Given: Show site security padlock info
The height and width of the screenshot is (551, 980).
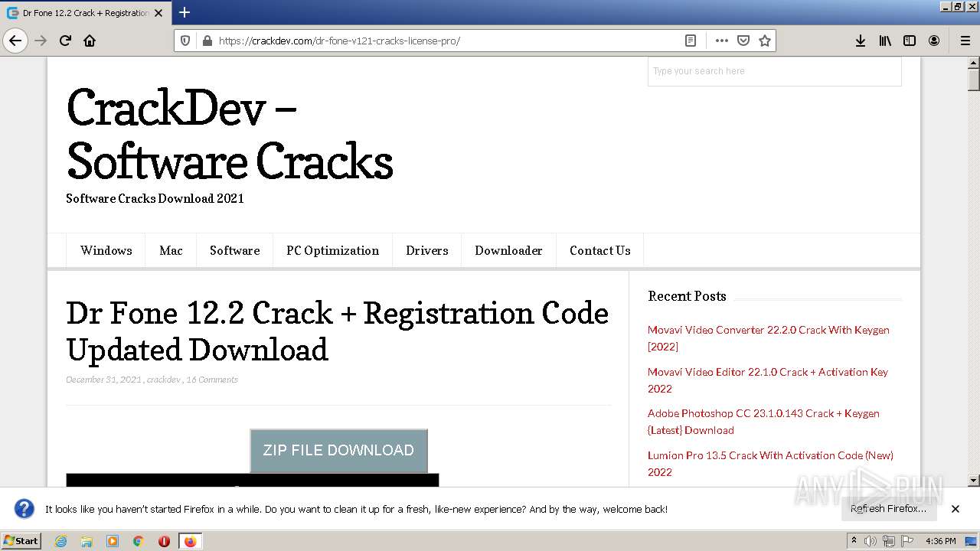Looking at the screenshot, I should [x=206, y=41].
